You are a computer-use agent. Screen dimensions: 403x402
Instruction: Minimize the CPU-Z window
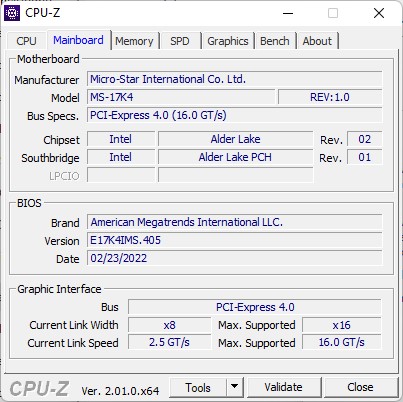tap(288, 13)
